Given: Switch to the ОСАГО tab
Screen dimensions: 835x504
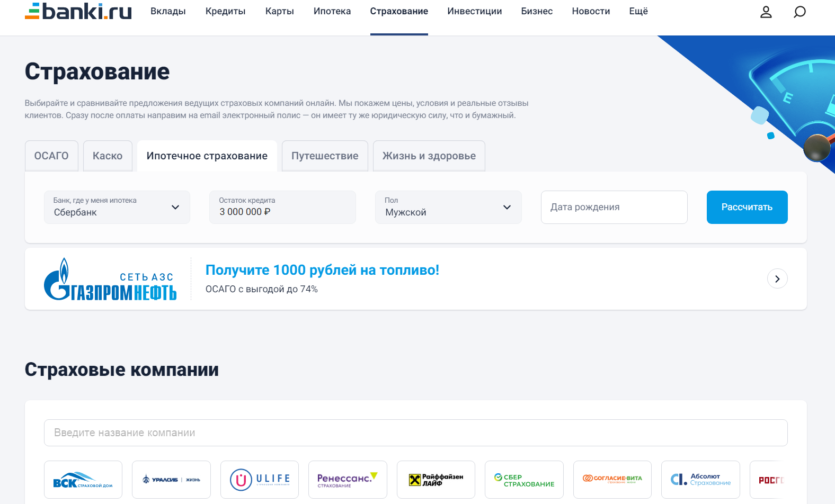Looking at the screenshot, I should [x=51, y=156].
